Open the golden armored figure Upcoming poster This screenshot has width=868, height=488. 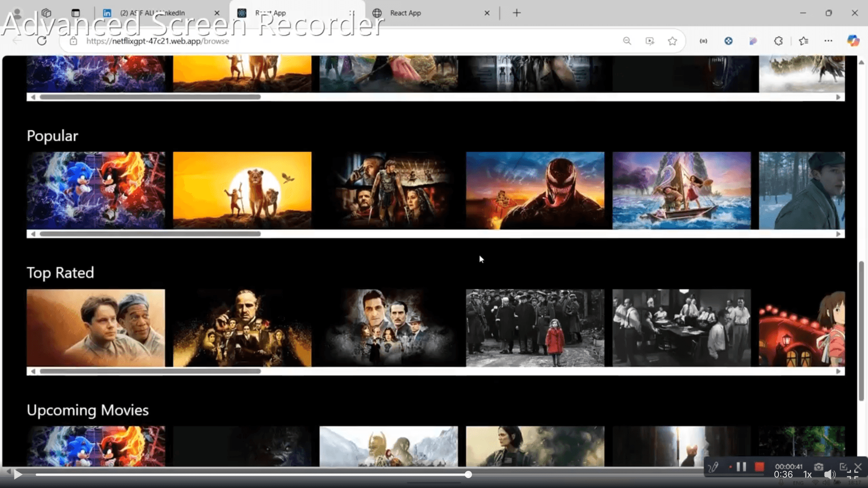point(389,446)
